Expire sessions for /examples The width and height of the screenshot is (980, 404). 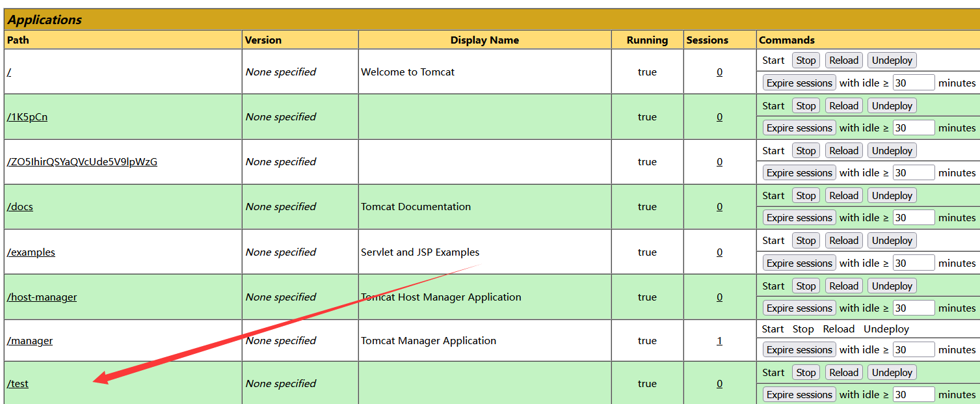click(799, 263)
